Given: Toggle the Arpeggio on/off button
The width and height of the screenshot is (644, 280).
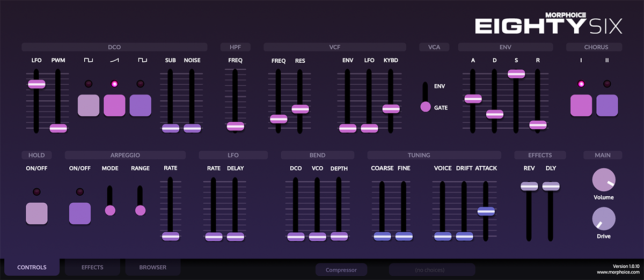Looking at the screenshot, I should click(79, 213).
